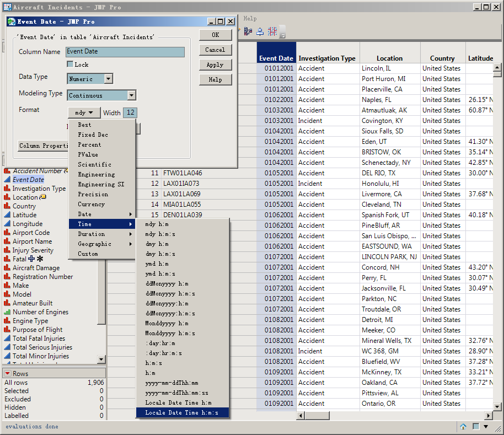Click the blue continuous icon beside Event Date
Image resolution: width=504 pixels, height=435 pixels.
click(x=8, y=179)
